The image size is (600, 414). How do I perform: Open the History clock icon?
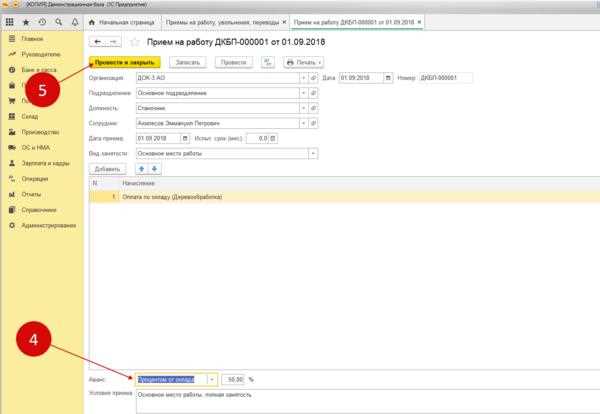(x=42, y=22)
